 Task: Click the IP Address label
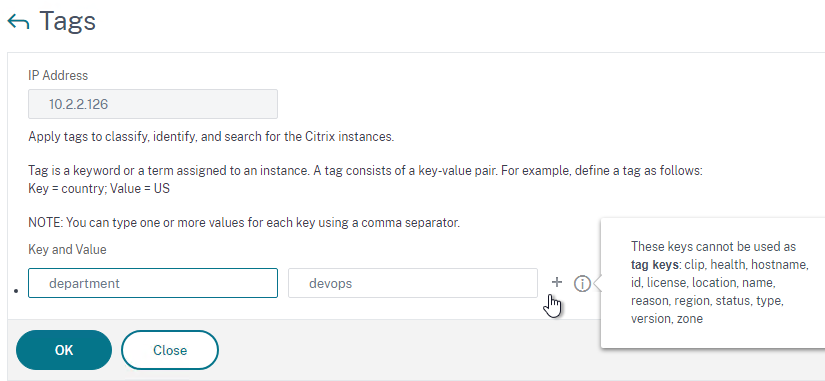coord(58,76)
